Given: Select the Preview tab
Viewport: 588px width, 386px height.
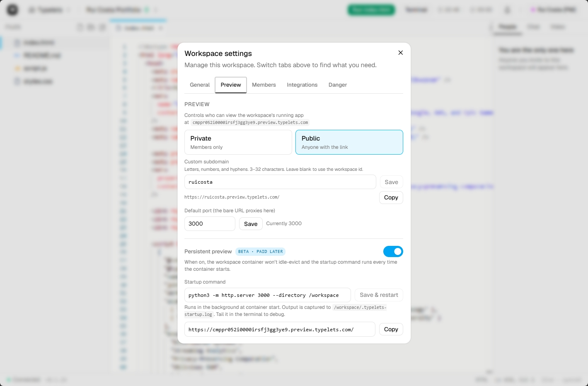Looking at the screenshot, I should tap(231, 85).
